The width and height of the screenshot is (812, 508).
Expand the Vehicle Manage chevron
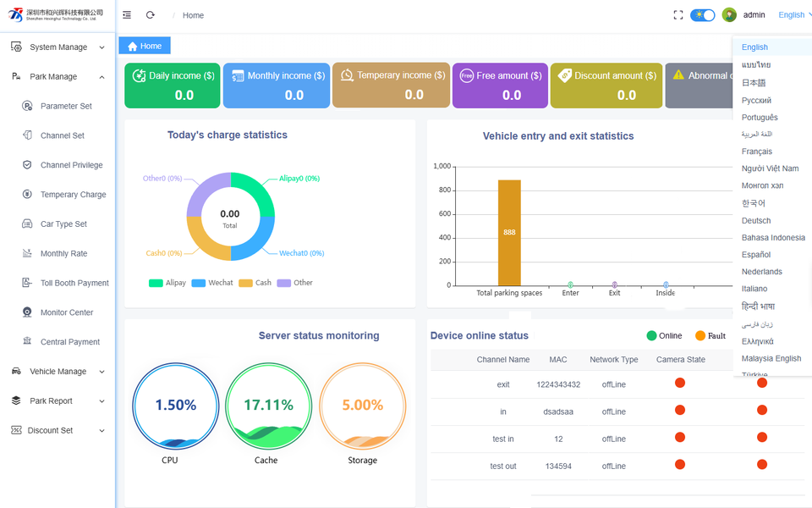coord(102,372)
